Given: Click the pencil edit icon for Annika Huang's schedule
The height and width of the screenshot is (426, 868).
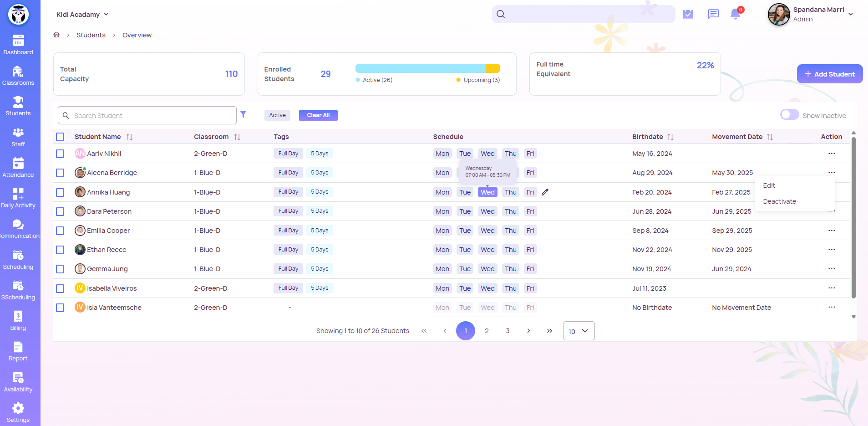Looking at the screenshot, I should point(545,192).
